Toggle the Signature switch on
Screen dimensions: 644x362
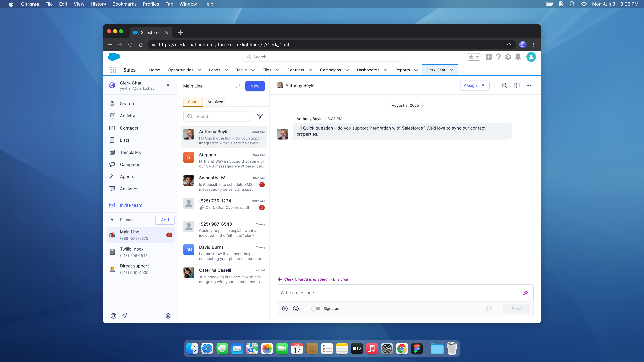[x=316, y=309]
